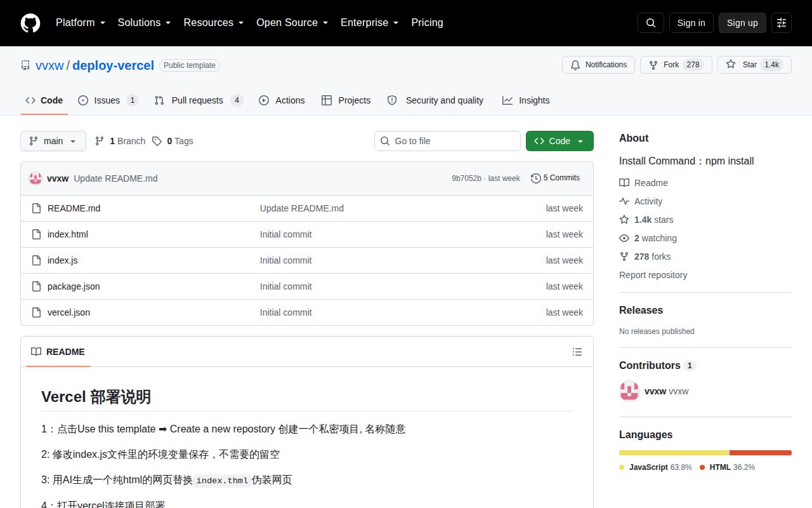Viewport: 812px width, 508px height.
Task: Expand the Resources menu
Action: (x=214, y=23)
